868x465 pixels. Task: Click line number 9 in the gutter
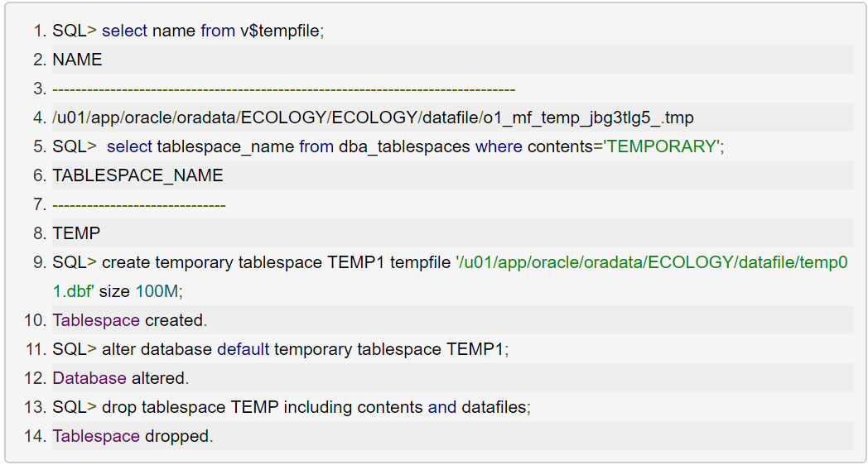[x=39, y=262]
